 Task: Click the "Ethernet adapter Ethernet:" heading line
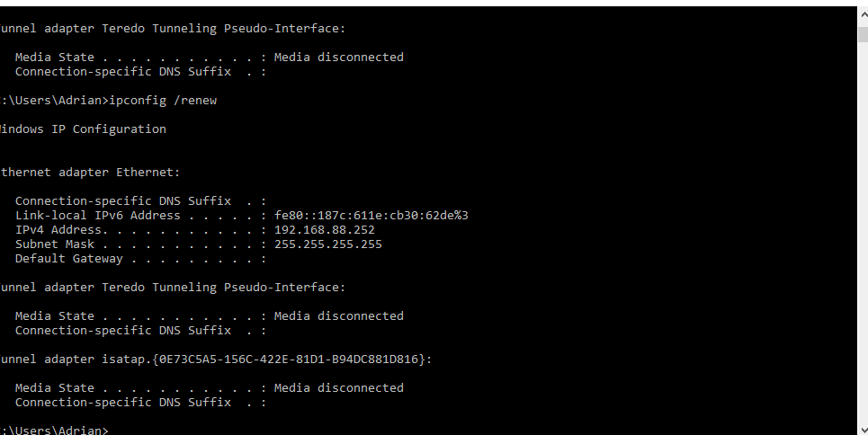[90, 173]
